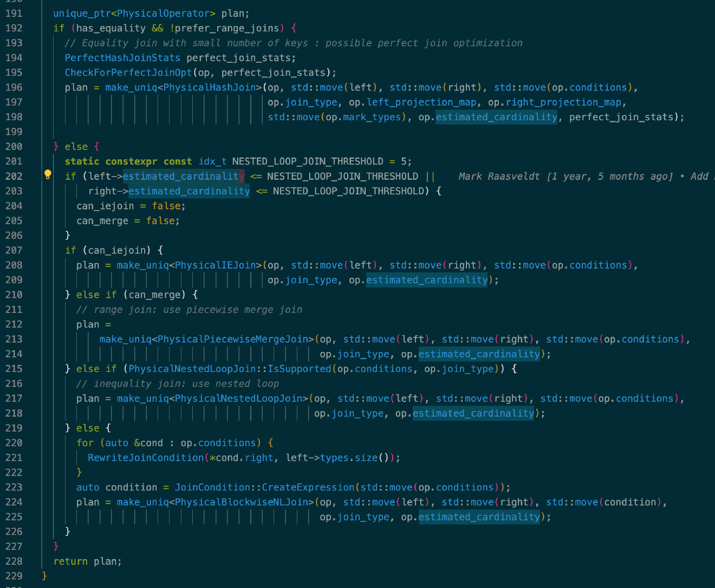Click the CheckForPerfectJoinOpt function call

coord(128,72)
